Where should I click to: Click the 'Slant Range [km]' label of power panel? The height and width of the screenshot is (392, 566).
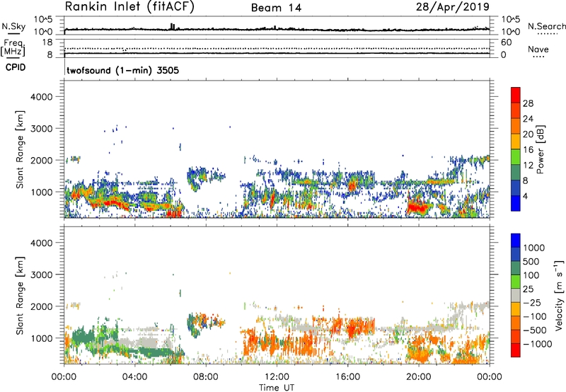[x=20, y=149]
